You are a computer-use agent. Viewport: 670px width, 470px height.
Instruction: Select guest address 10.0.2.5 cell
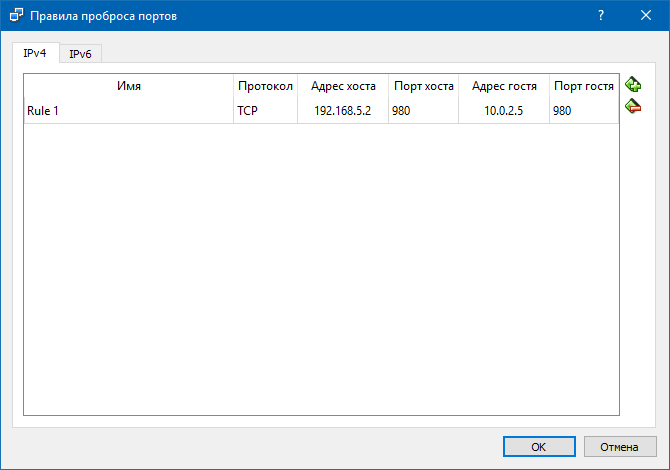pyautogui.click(x=503, y=111)
